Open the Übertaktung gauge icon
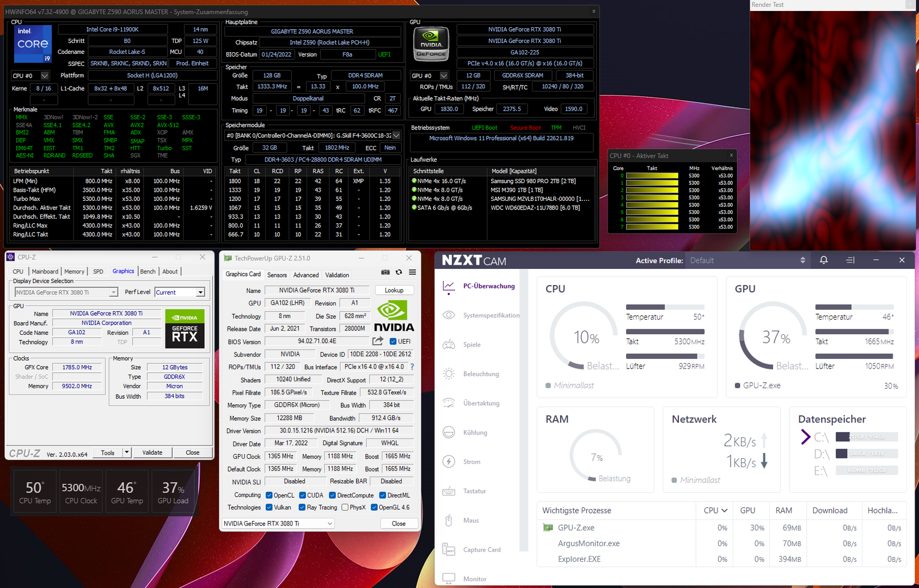 pyautogui.click(x=449, y=403)
